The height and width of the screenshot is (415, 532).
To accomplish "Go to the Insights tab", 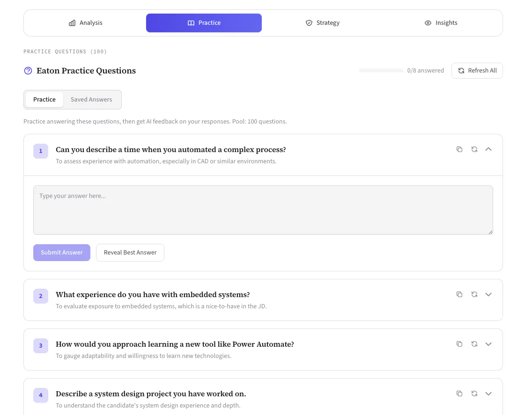I will pos(441,23).
